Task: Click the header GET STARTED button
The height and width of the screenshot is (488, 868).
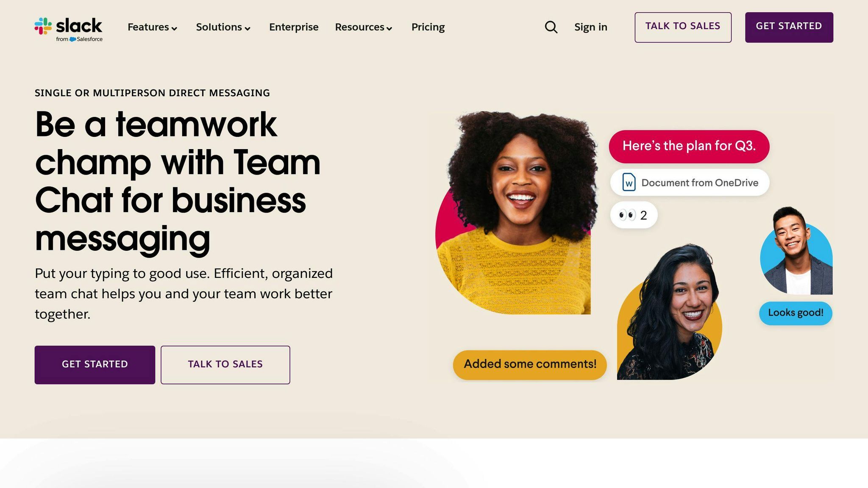Action: point(789,27)
